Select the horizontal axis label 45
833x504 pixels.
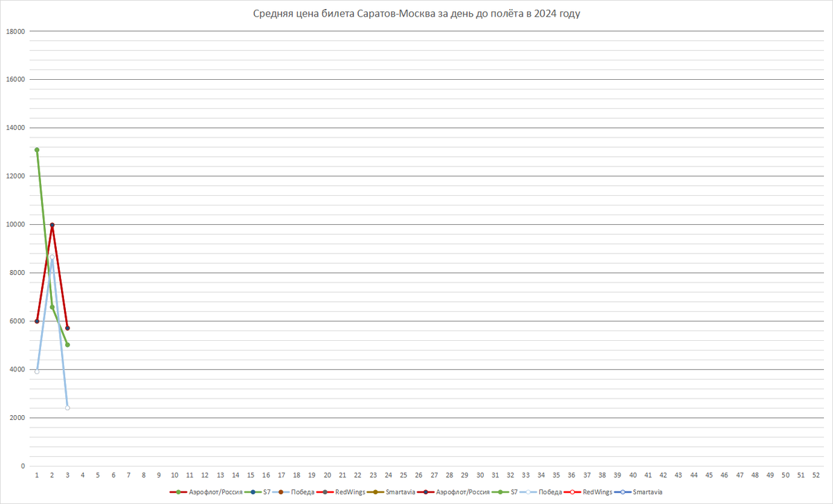709,476
